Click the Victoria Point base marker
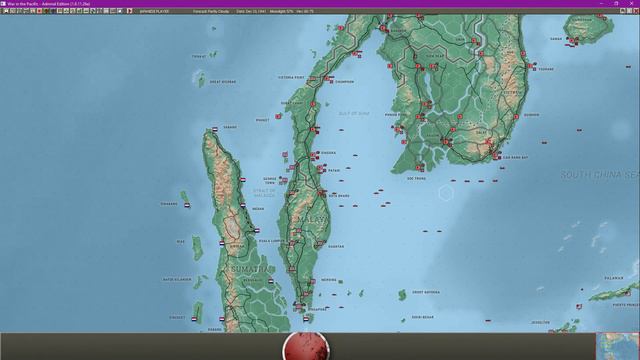 (312, 78)
